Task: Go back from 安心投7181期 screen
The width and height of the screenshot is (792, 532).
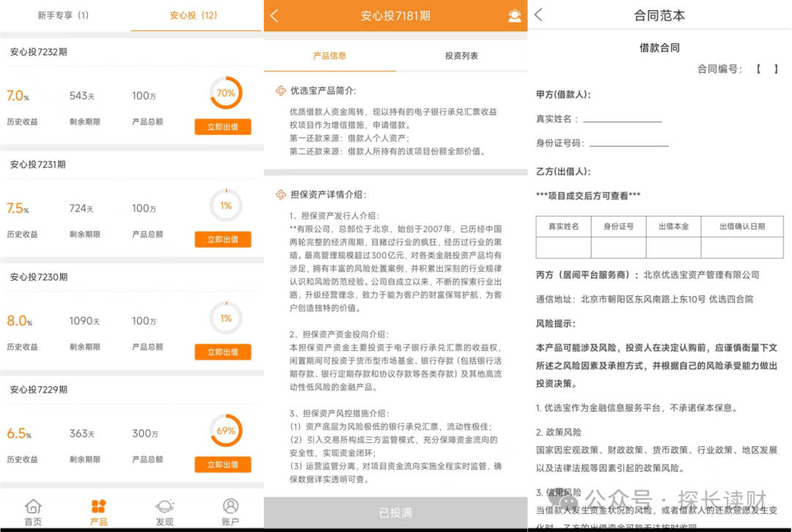Action: pos(275,15)
